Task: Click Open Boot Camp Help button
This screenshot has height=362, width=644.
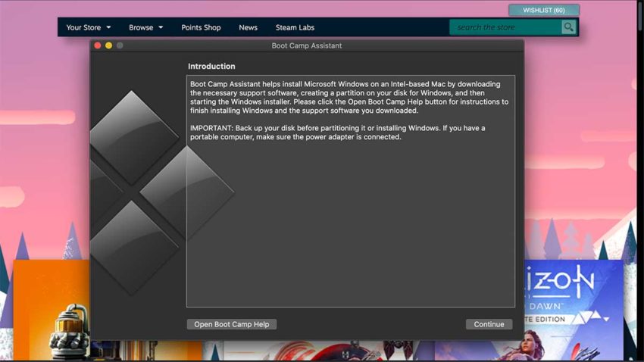Action: 231,324
